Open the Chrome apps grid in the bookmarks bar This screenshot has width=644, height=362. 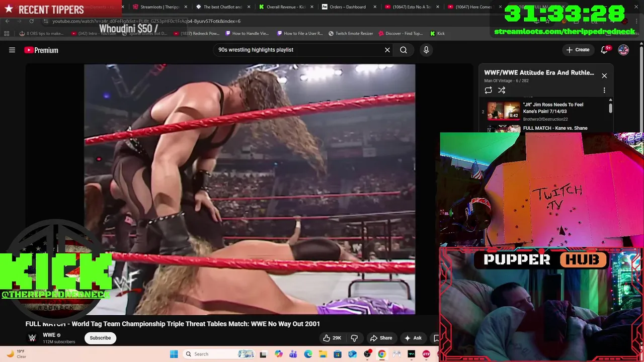coord(7,33)
